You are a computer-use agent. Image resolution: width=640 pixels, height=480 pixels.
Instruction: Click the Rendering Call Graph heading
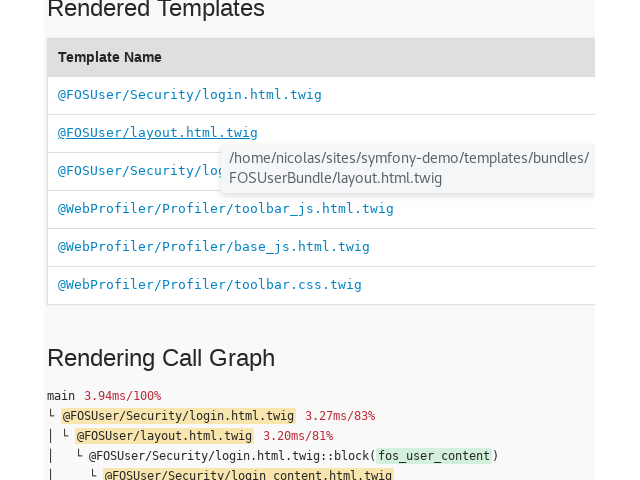pos(161,358)
